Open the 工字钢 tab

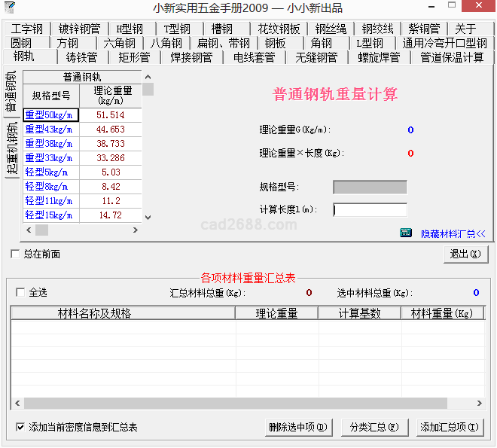27,29
